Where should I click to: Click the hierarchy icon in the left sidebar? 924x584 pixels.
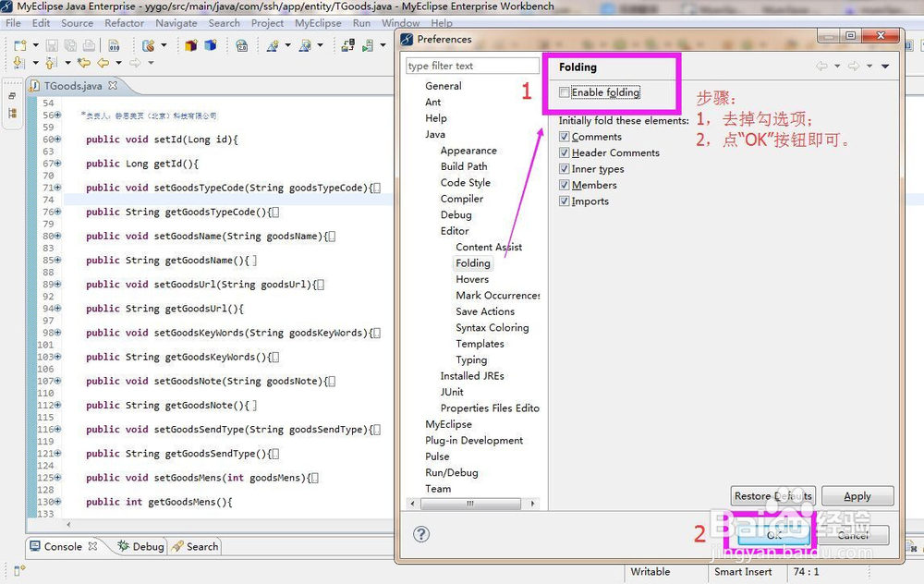tap(12, 113)
